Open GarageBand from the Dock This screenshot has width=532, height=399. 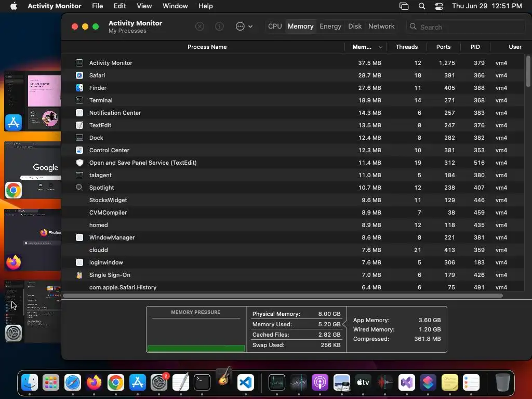click(223, 377)
